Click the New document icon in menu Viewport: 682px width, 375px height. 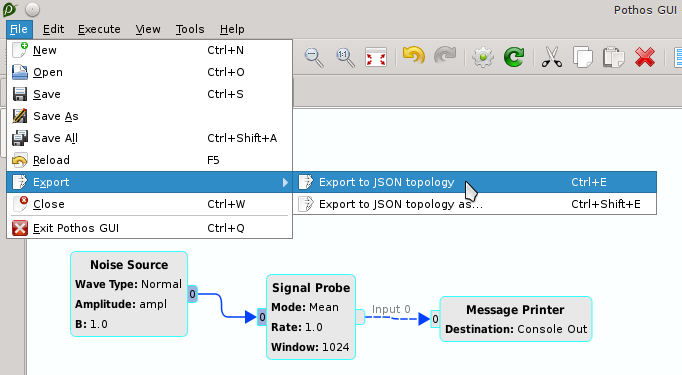pos(20,50)
